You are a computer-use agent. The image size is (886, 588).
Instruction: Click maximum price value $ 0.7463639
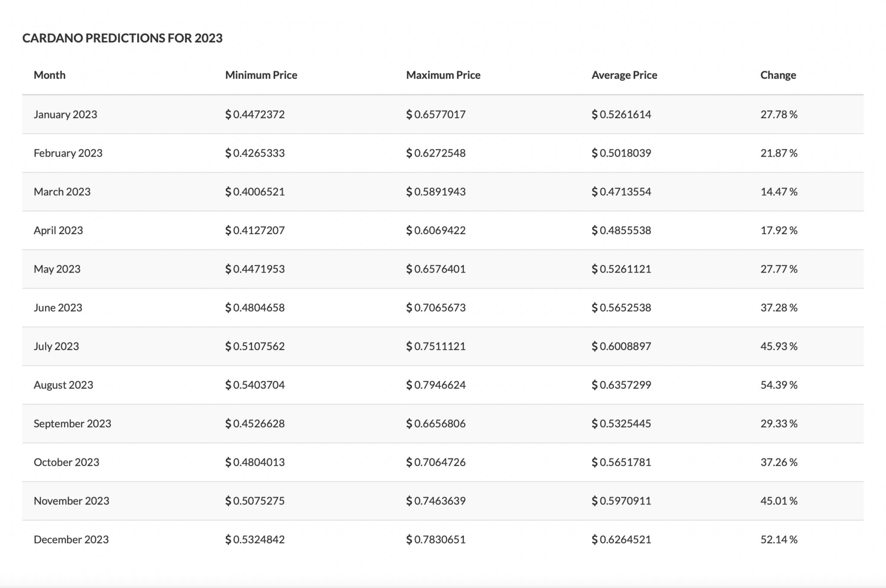point(436,501)
